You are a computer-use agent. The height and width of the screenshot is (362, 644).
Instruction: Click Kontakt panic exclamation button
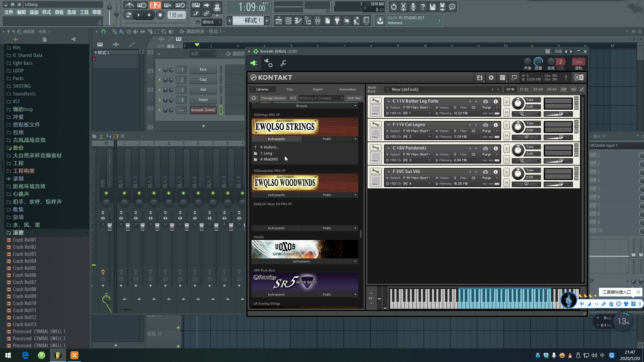566,78
